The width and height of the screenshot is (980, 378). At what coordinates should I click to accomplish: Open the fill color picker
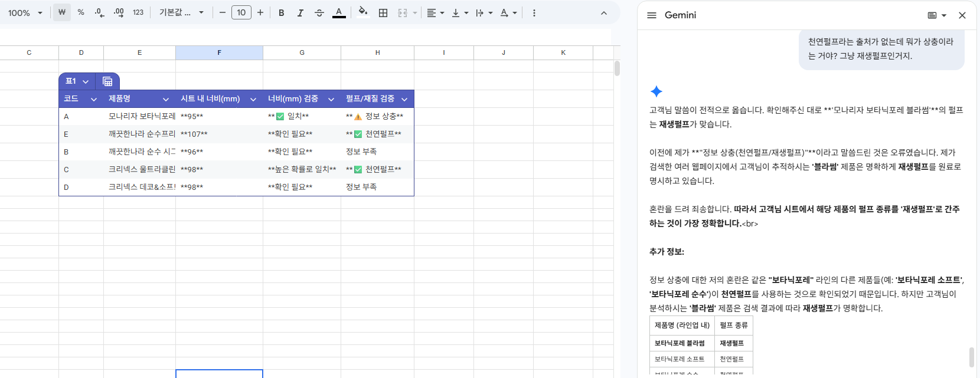tap(363, 12)
